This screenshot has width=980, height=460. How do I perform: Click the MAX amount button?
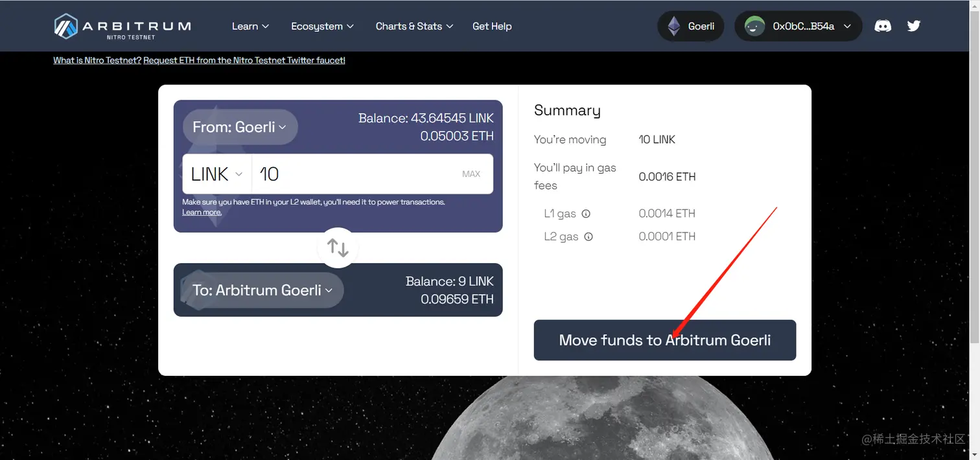pos(471,174)
